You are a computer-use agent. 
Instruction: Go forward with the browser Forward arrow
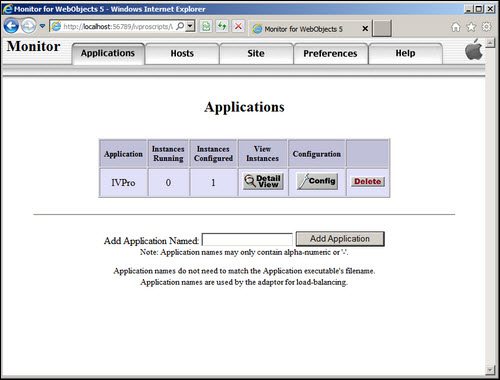[29, 26]
